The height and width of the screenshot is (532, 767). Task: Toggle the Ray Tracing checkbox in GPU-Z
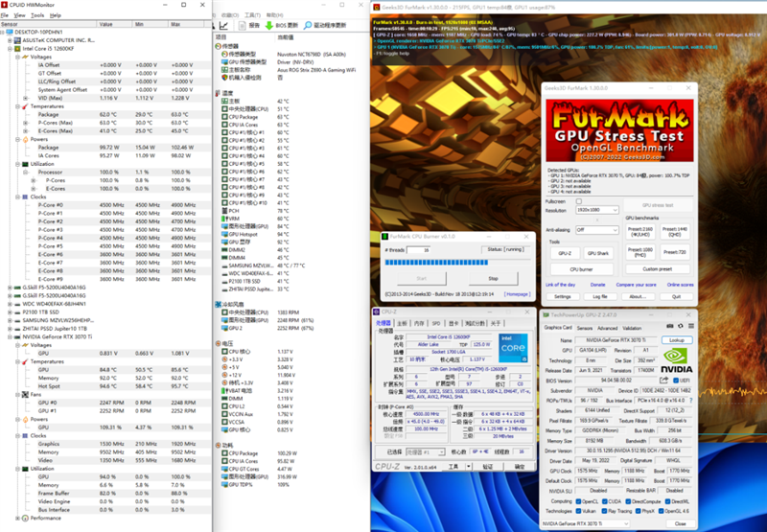(x=604, y=511)
